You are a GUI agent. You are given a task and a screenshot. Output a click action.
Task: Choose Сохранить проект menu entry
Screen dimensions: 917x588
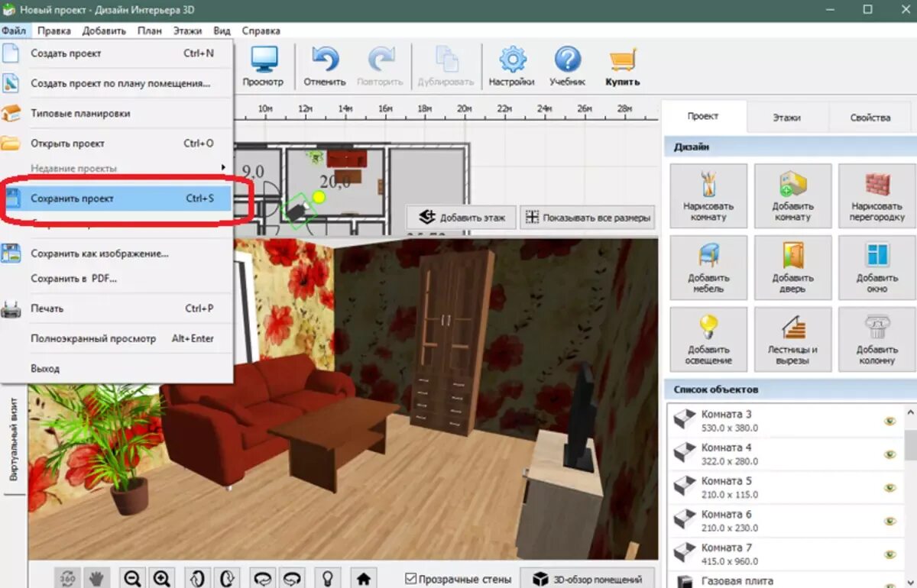click(x=116, y=199)
